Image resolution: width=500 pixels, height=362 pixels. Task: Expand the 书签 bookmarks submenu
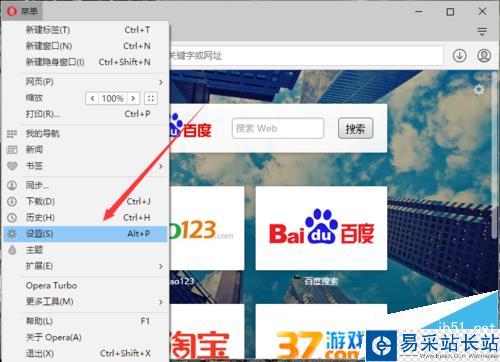point(85,166)
